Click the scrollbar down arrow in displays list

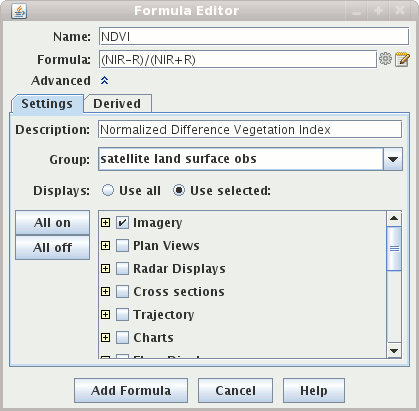(x=394, y=351)
